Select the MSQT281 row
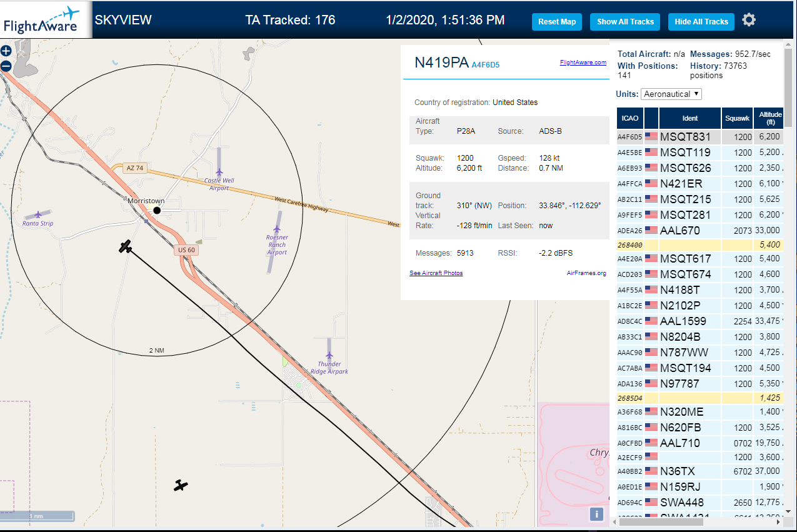Image resolution: width=797 pixels, height=532 pixels. coord(700,214)
